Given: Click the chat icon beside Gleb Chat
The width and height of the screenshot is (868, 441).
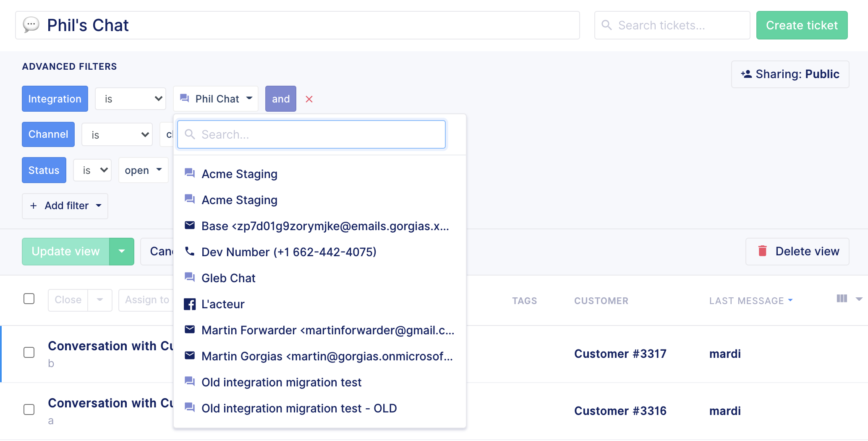Looking at the screenshot, I should click(190, 277).
